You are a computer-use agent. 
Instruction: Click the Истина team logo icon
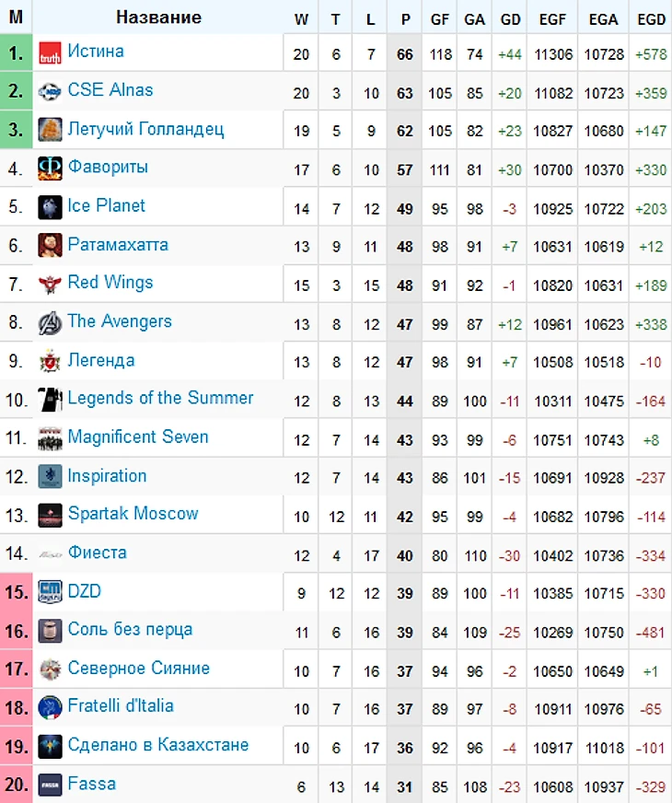[x=50, y=54]
